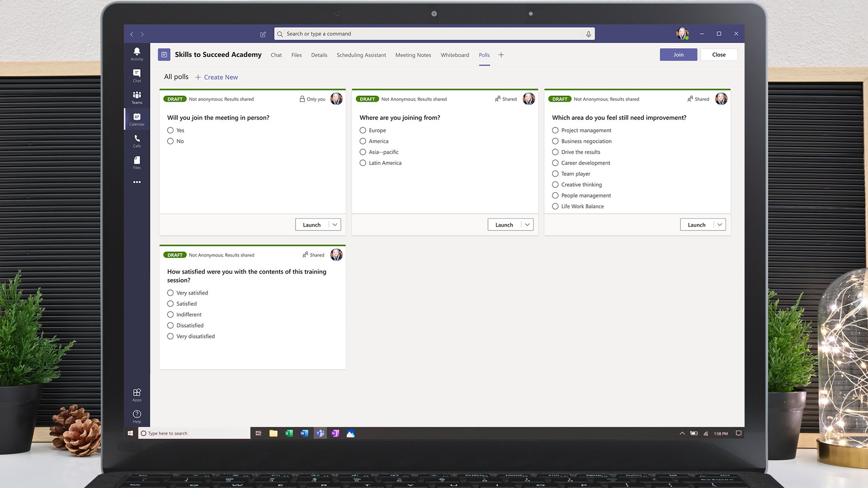Expand Launch dropdown arrow on joining-from poll

(527, 225)
